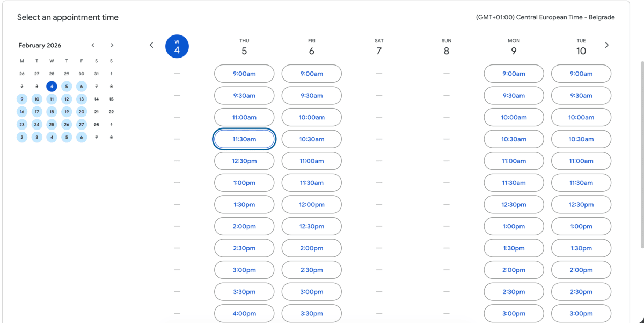Select the 3:00pm slot on Tuesday

[581, 313]
